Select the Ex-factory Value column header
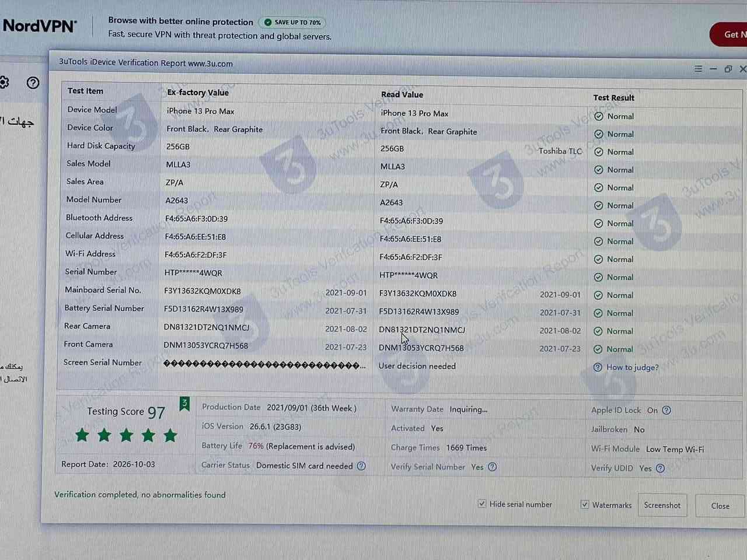747x560 pixels. click(x=198, y=92)
